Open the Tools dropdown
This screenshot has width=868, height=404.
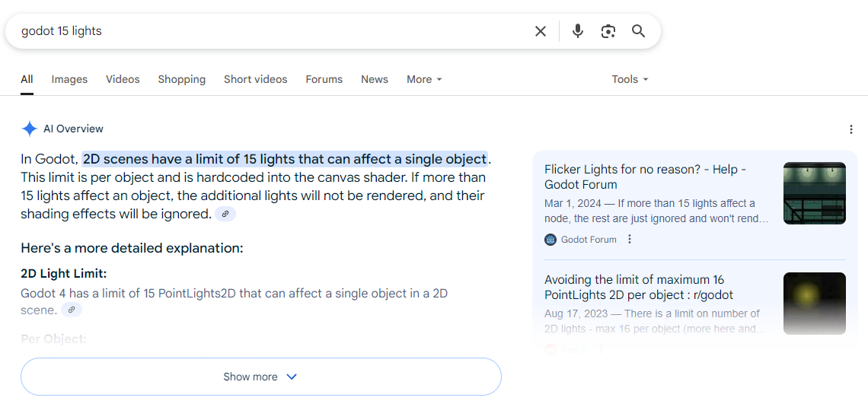(x=630, y=80)
